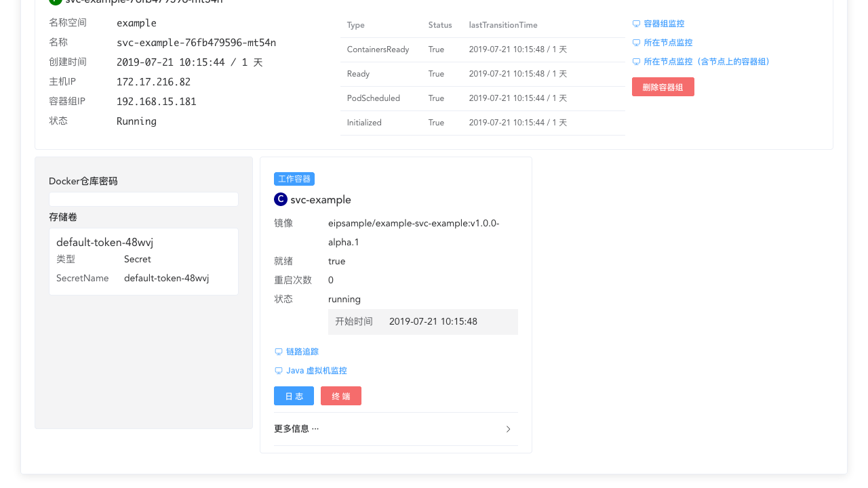Click the monitor icon for 所在节点监控（含节点上的容器组）

point(636,61)
